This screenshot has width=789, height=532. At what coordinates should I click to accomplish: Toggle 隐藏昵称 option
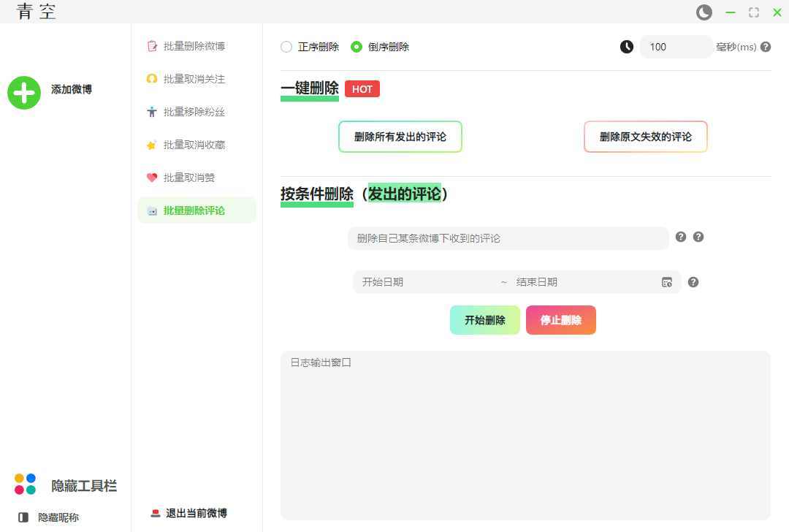coord(58,517)
